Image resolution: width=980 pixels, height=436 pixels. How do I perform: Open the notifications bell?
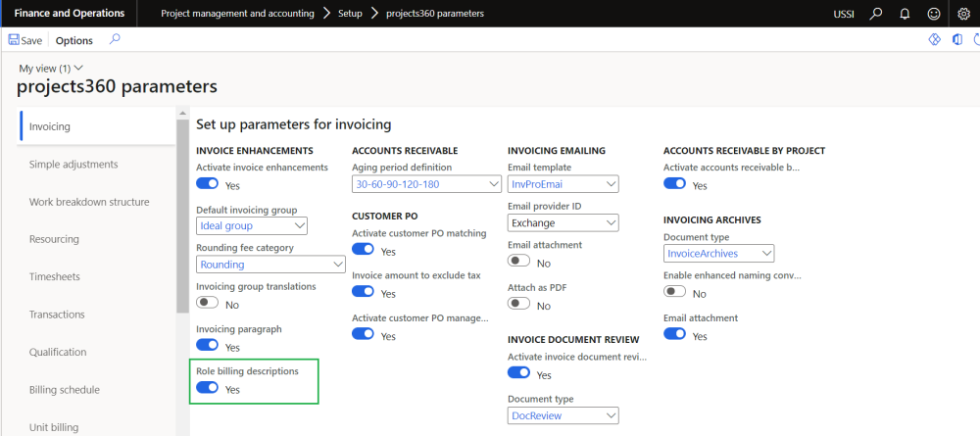pyautogui.click(x=906, y=14)
